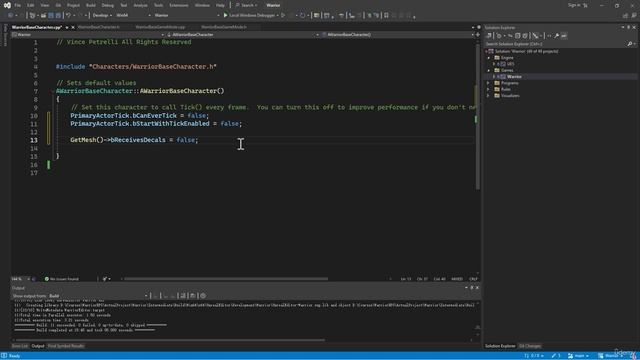
Task: Open the AWarriorBaseCharacter() member navigation dropdown
Action: [x=398, y=35]
